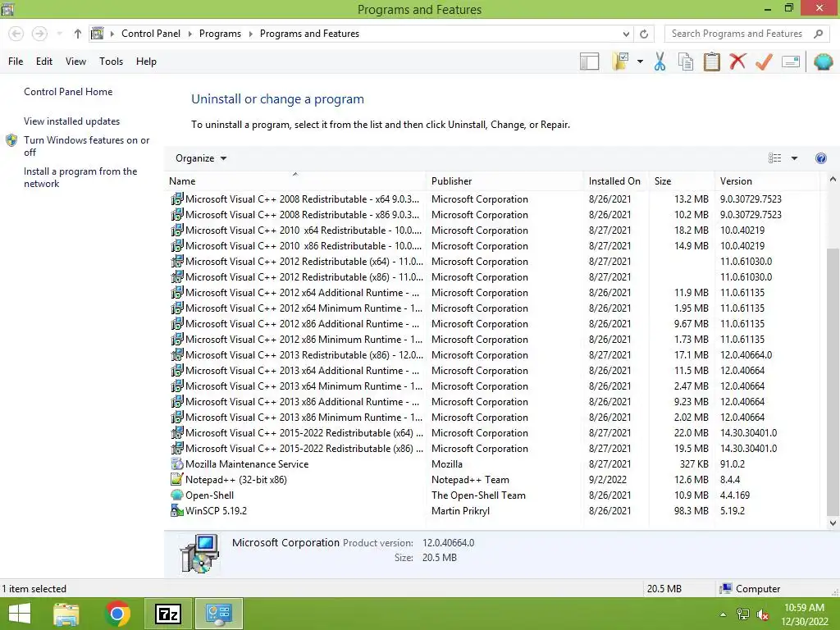Refresh the Programs and Features list
The height and width of the screenshot is (630, 840).
(x=644, y=34)
